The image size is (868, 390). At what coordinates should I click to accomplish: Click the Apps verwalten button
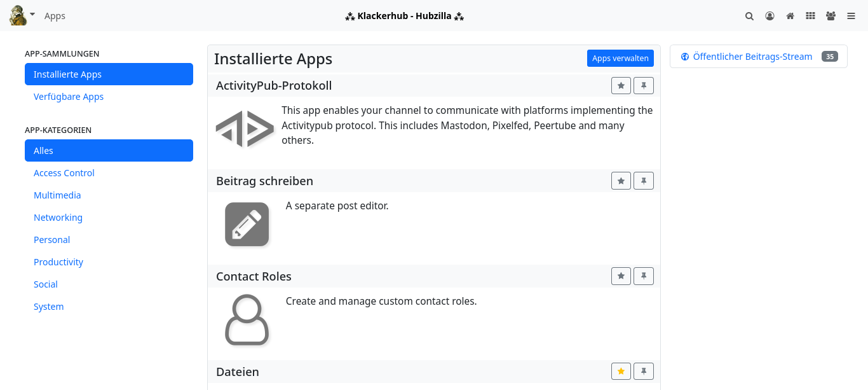click(x=620, y=58)
